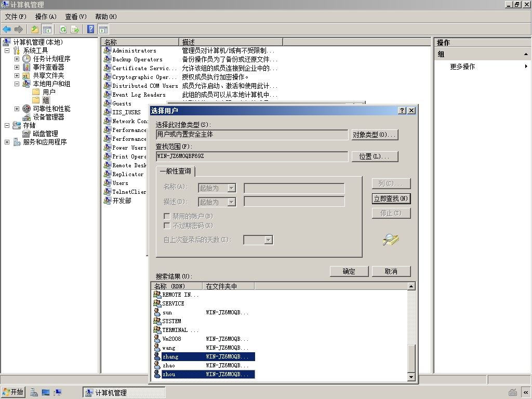Click the 描述 query text field
This screenshot has width=532, height=399.
294,202
